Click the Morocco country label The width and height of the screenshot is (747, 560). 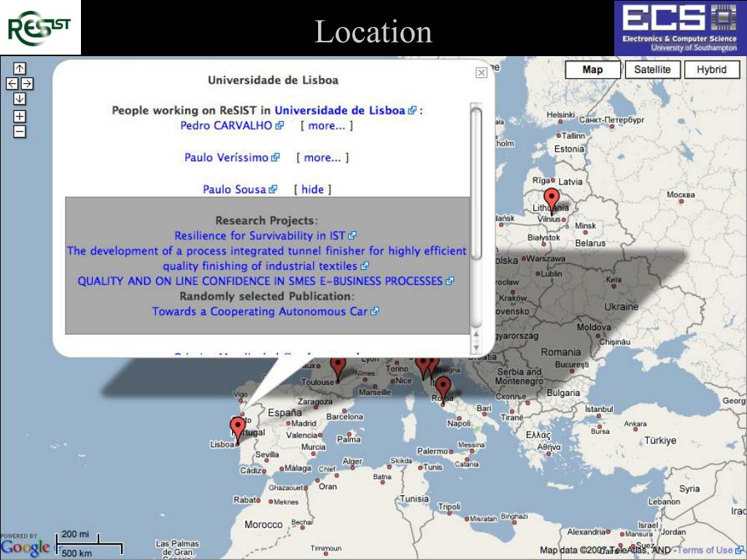coord(263,524)
